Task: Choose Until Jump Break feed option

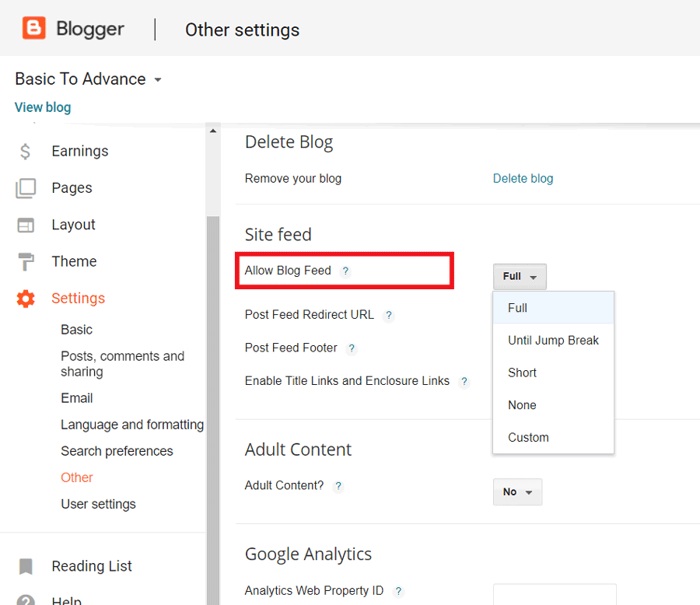Action: [x=554, y=341]
